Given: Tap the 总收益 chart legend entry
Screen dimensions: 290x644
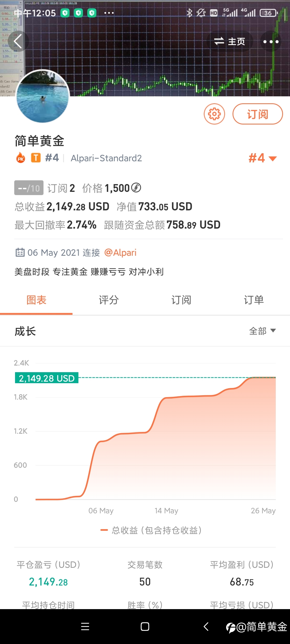Looking at the screenshot, I should [x=151, y=530].
